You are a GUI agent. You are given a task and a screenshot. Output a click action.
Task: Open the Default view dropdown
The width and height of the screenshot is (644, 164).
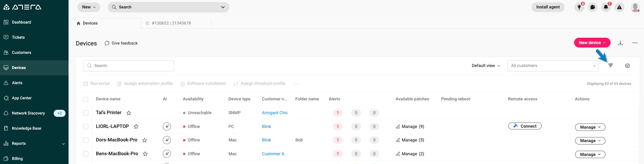[486, 66]
